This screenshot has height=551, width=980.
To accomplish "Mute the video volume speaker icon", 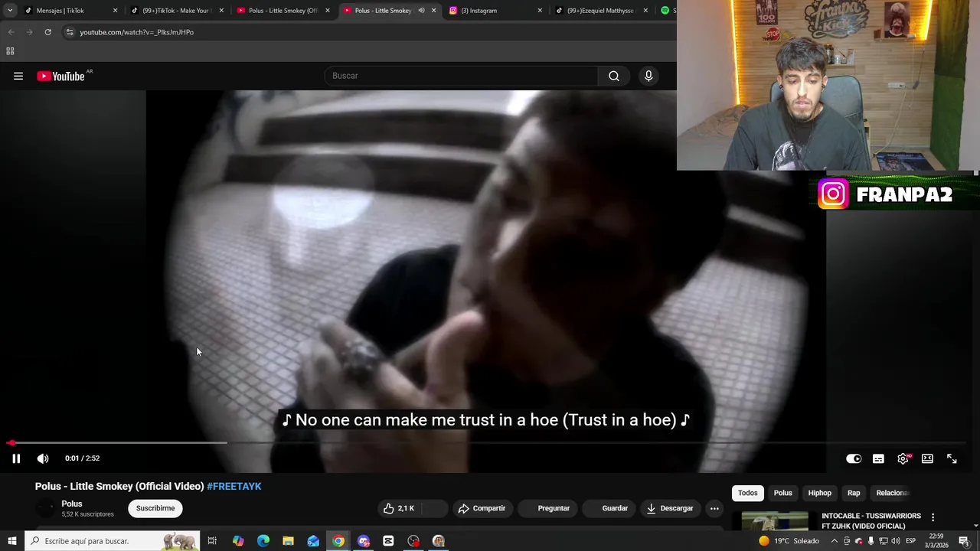I will [43, 458].
